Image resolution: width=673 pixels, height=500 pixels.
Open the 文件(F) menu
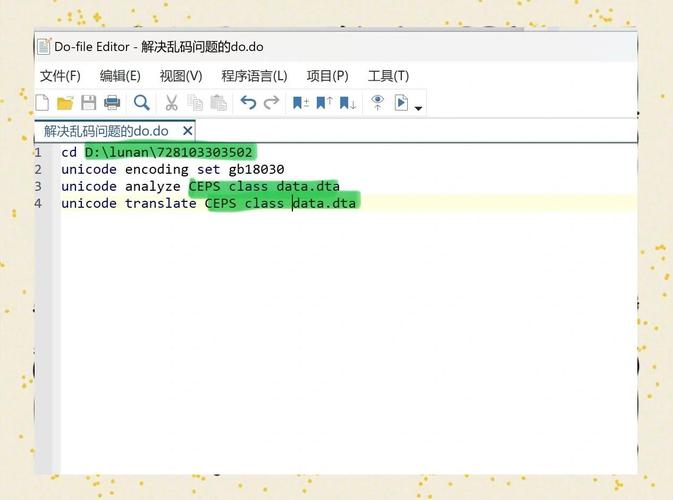(60, 76)
